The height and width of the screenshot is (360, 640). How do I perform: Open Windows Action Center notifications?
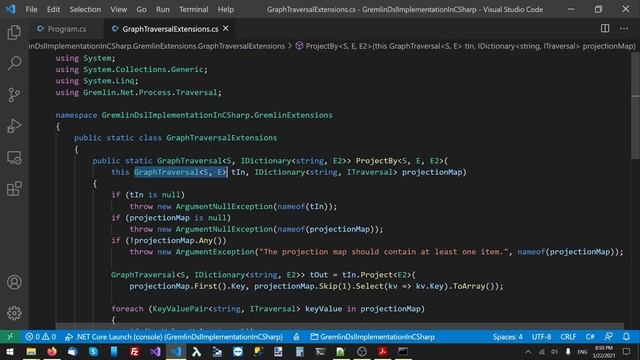click(x=626, y=351)
